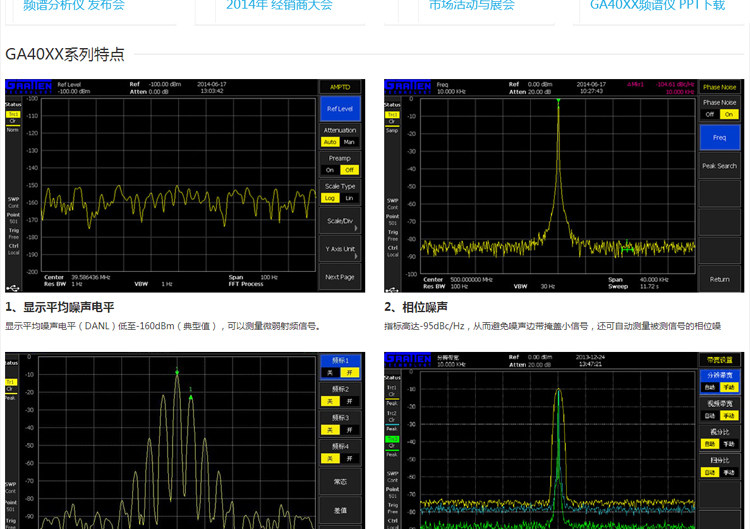Expand the Y Axis Unit submenu

tap(340, 249)
